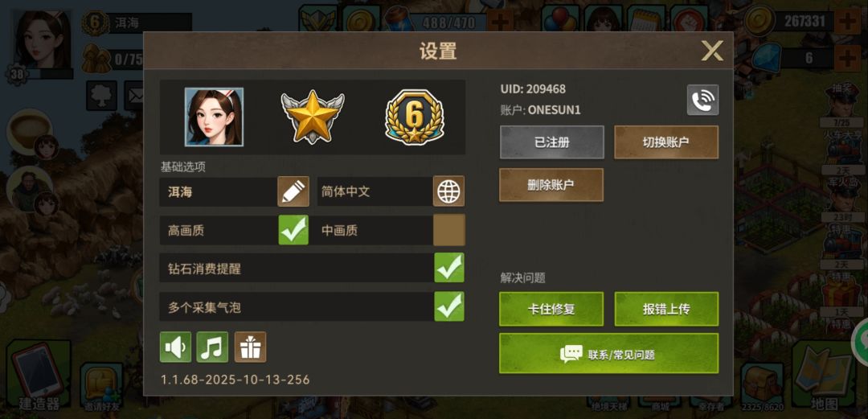Open the gift code box icon

coord(250,347)
